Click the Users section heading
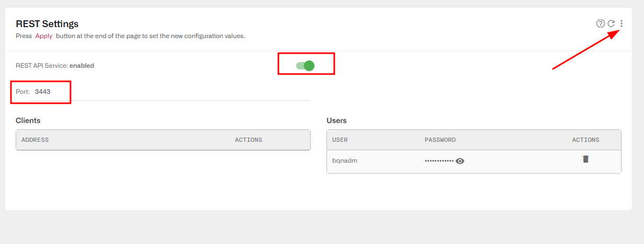Screen dimensions: 644x244 (x=336, y=120)
